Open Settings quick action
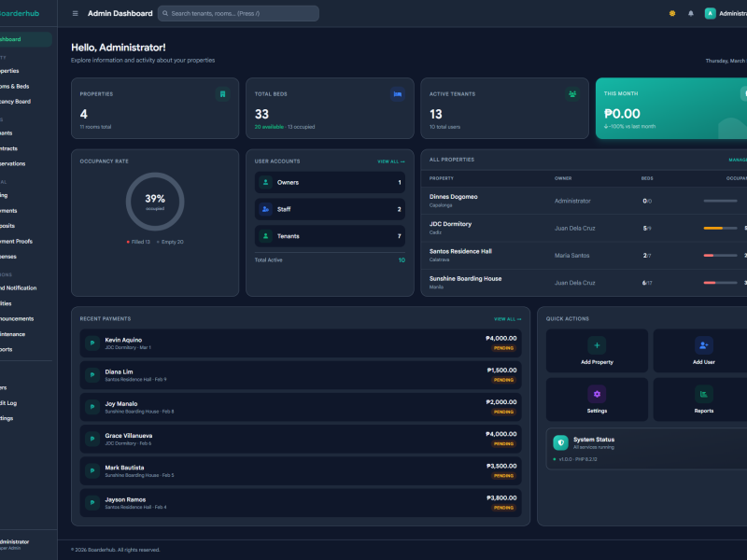747x560 pixels. (x=597, y=399)
